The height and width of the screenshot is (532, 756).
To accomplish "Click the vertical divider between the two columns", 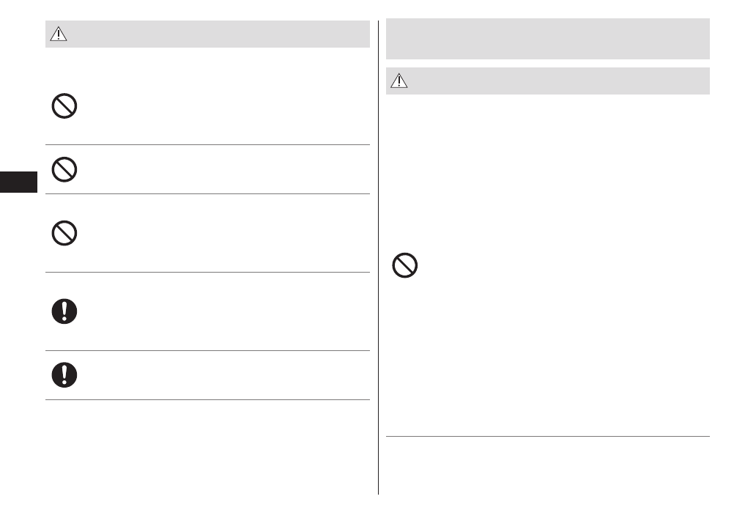I will 378,256.
